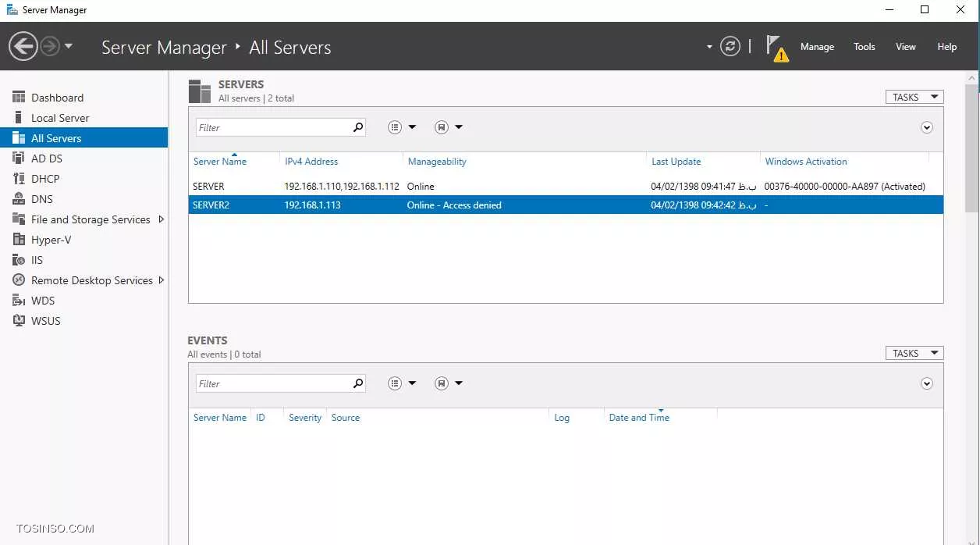Select the SERVER2 row

[x=566, y=205]
